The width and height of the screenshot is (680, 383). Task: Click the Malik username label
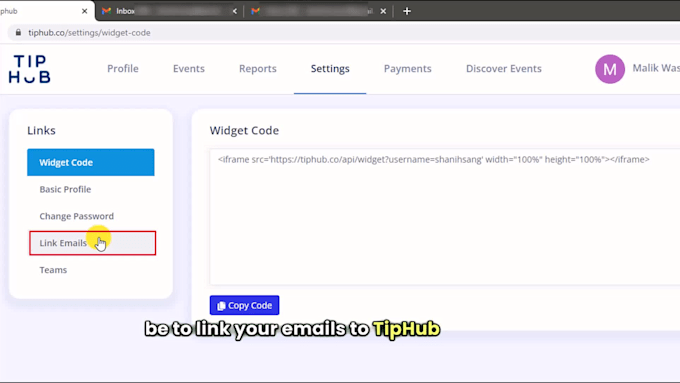[656, 68]
